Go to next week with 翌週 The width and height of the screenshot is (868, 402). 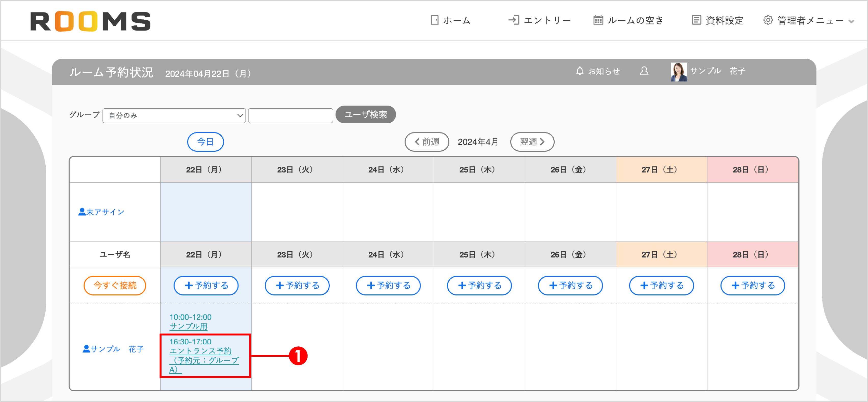532,142
